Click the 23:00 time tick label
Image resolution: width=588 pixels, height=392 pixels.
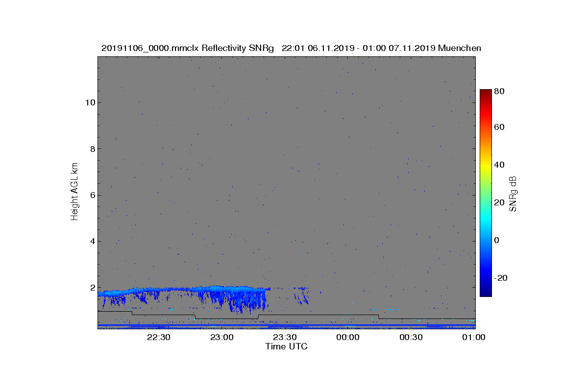[x=221, y=338]
